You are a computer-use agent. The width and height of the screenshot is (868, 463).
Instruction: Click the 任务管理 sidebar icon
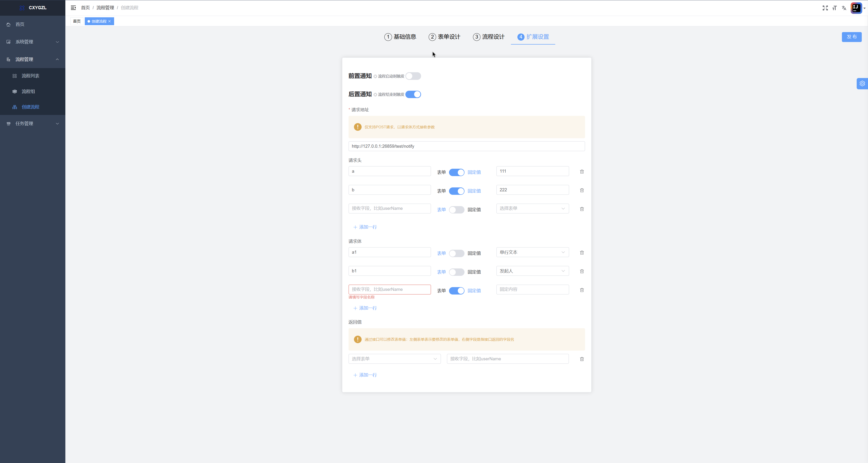tap(8, 123)
